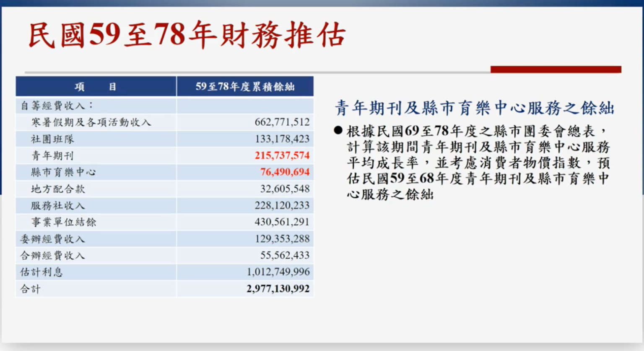Select the 社團班隊 row label

click(52, 139)
